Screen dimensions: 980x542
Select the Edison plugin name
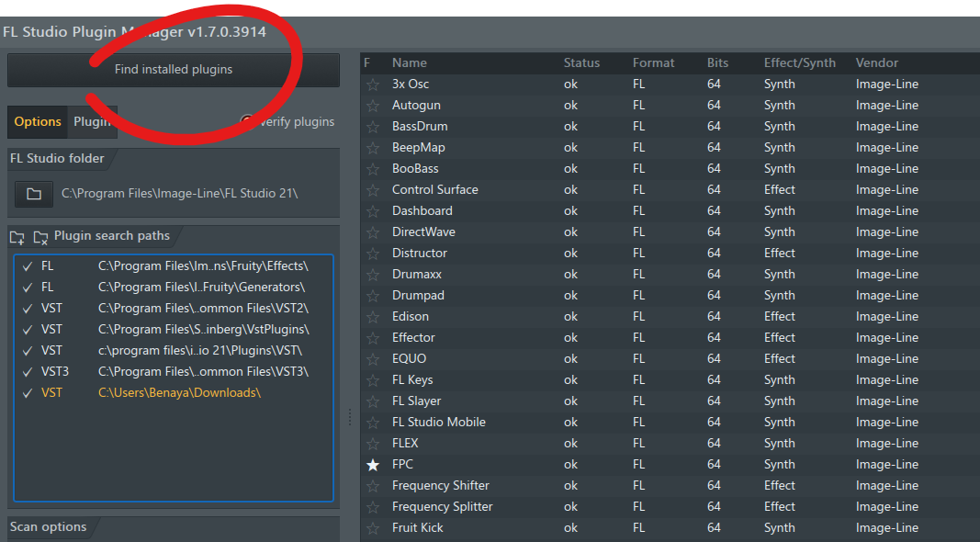pos(410,316)
